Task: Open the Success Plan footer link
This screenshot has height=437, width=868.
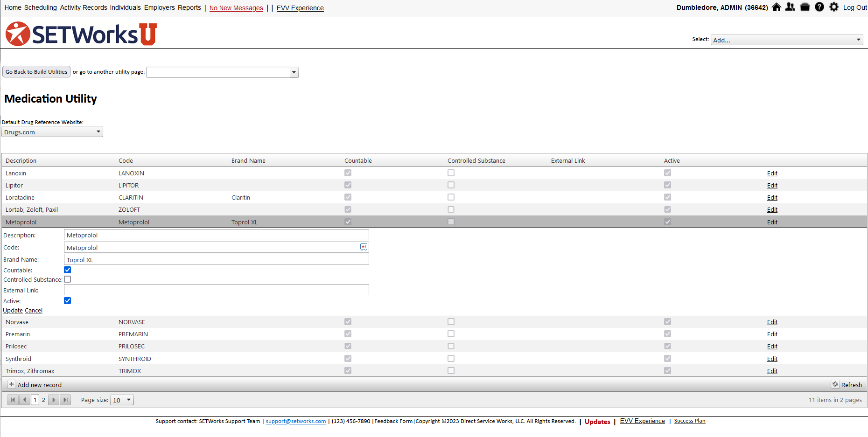Action: [x=690, y=421]
